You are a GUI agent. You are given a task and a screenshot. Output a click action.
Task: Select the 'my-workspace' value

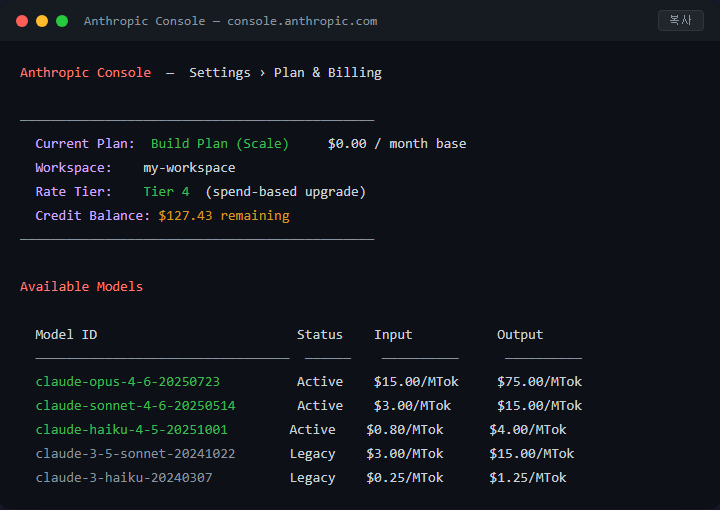pyautogui.click(x=189, y=168)
